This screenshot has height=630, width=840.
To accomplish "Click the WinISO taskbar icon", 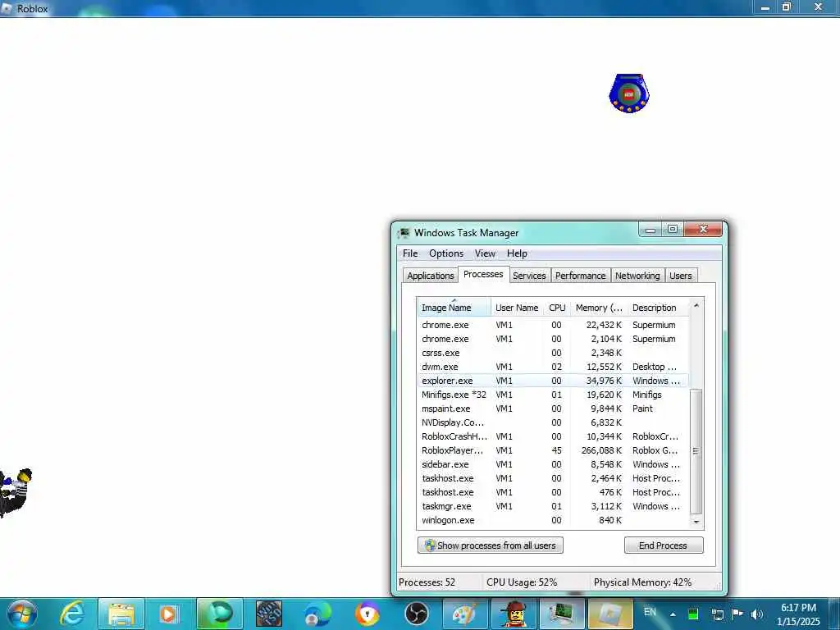I will 269,614.
